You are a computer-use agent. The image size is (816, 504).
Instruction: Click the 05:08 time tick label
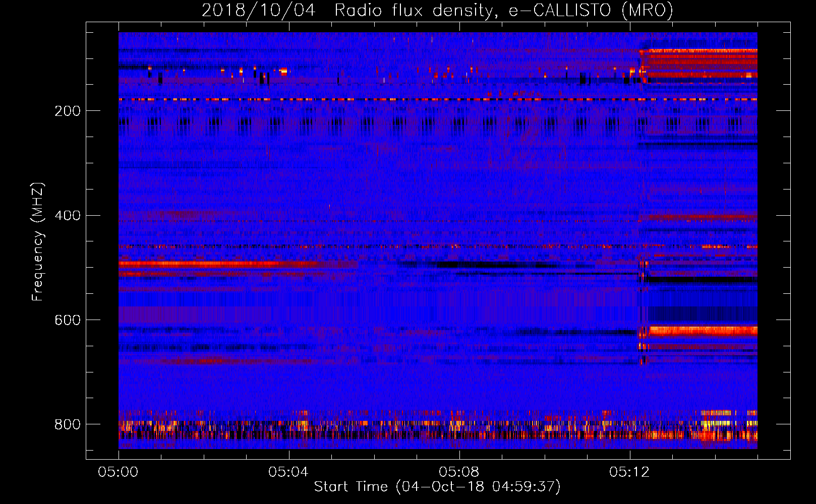pos(459,472)
